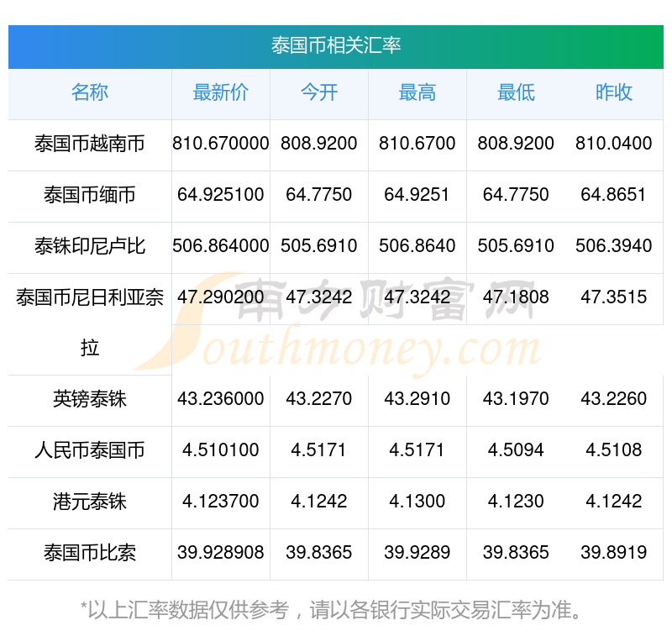This screenshot has width=672, height=636.
Task: Click the 最高 value 64.9251
Action: (x=417, y=195)
